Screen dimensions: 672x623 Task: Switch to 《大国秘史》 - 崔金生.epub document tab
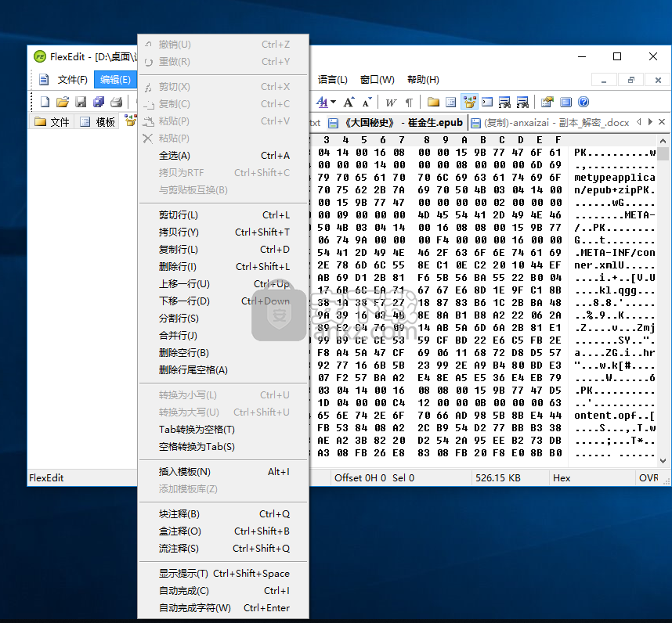[396, 123]
